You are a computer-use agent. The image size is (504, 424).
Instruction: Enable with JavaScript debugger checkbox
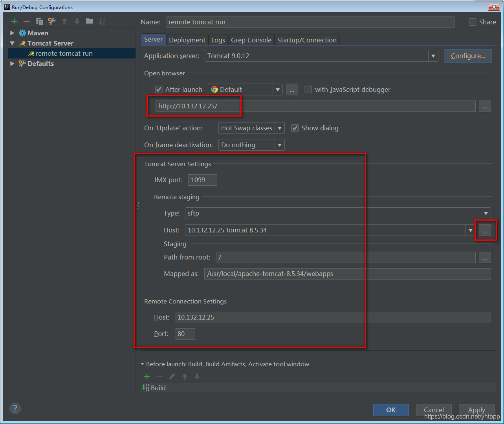(x=308, y=90)
